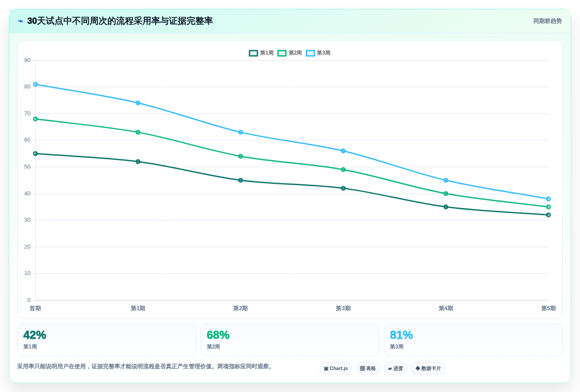Click 第3周 data point at 第2期
The image size is (580, 392).
(x=241, y=132)
